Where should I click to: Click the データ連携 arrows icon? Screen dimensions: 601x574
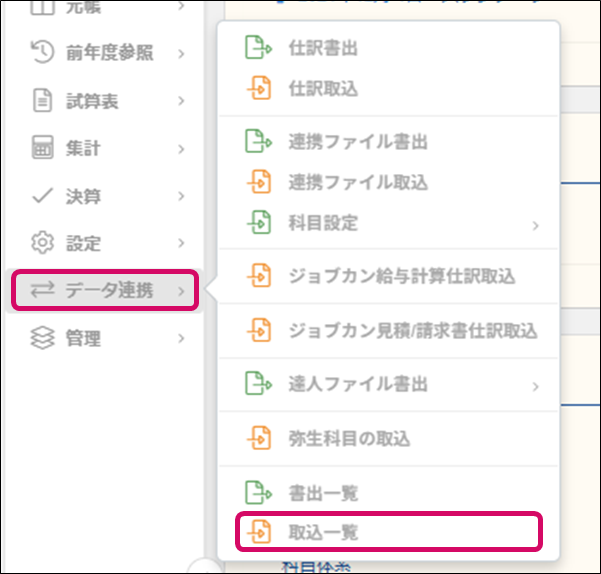42,291
